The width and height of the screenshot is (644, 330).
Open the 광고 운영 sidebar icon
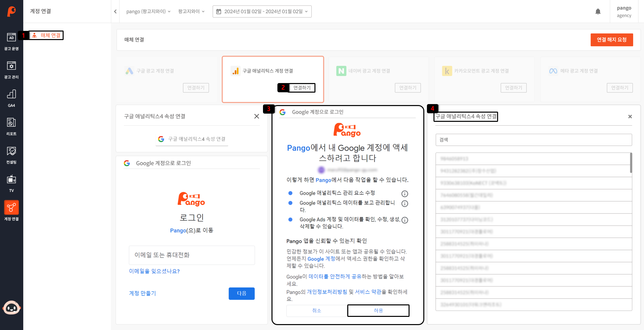[x=11, y=42]
